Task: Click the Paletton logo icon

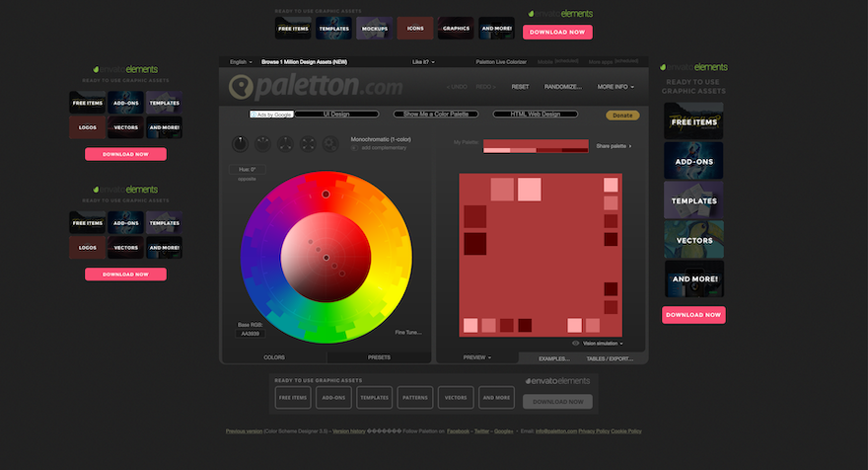Action: (241, 87)
